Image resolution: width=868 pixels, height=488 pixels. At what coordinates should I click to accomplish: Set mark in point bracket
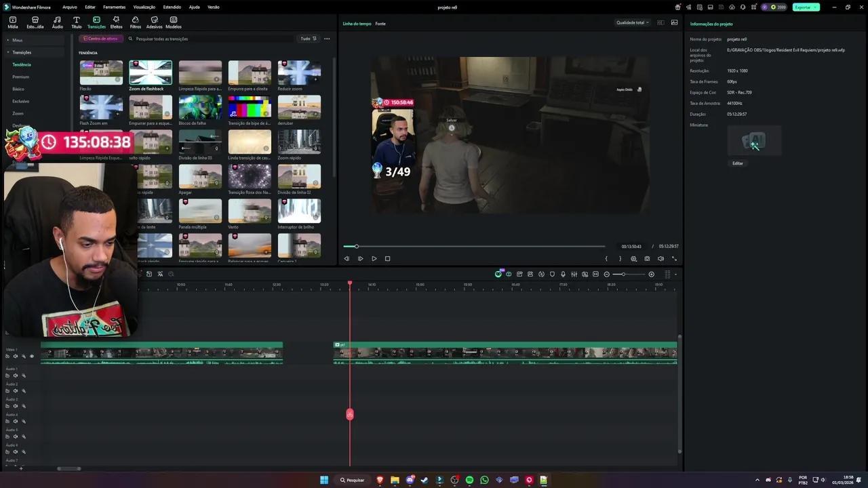pyautogui.click(x=606, y=258)
